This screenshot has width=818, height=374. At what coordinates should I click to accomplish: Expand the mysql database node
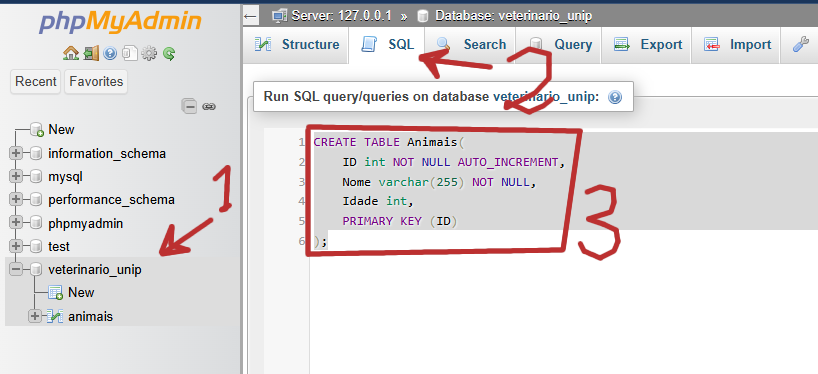coord(16,176)
